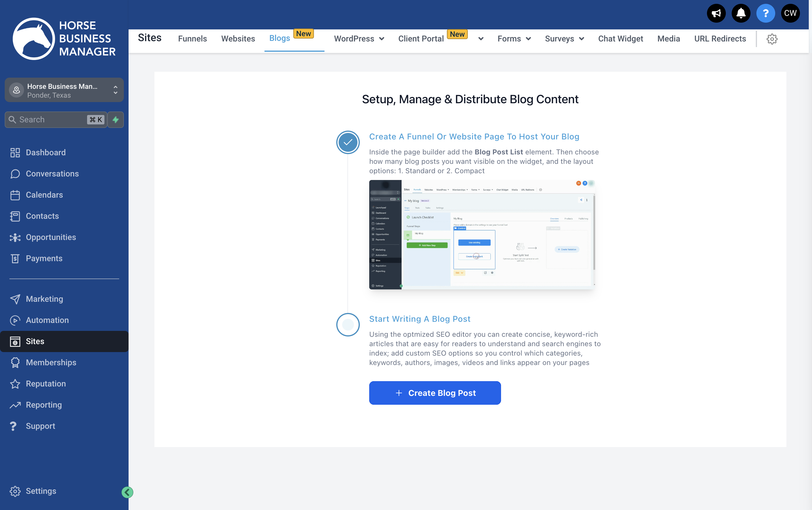This screenshot has height=510, width=812.
Task: Click the Ponder, Texas location text
Action: click(49, 95)
